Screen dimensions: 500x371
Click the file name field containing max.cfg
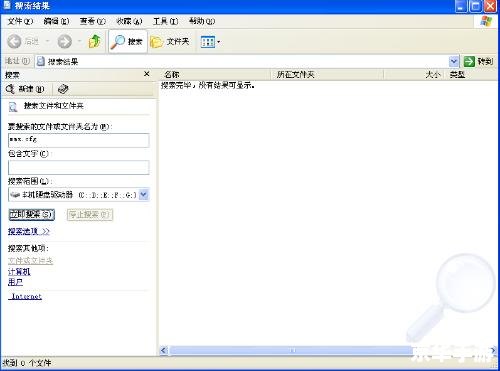click(79, 140)
